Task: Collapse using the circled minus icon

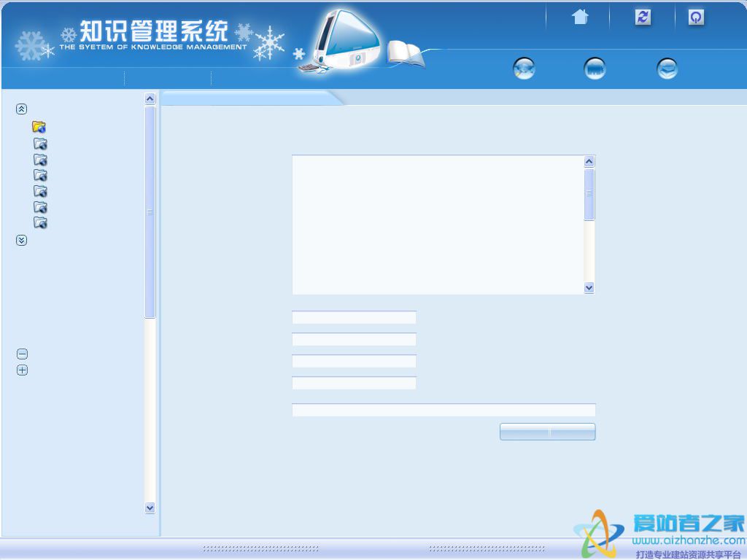Action: tap(22, 354)
